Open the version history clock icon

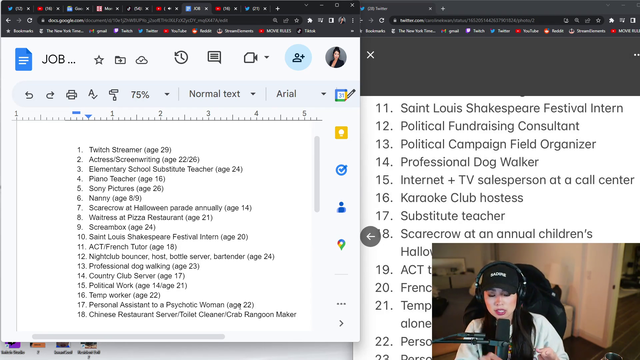coord(181,58)
